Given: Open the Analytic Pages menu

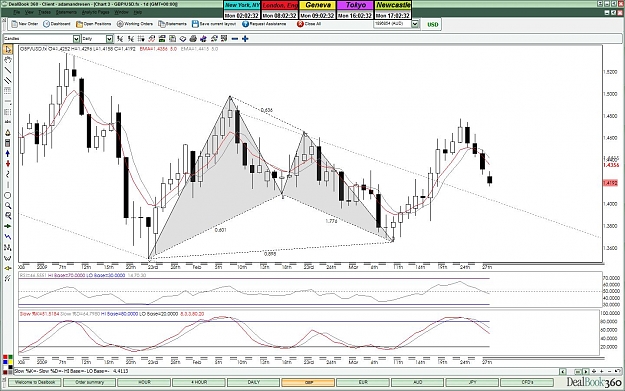Looking at the screenshot, I should pyautogui.click(x=95, y=12).
